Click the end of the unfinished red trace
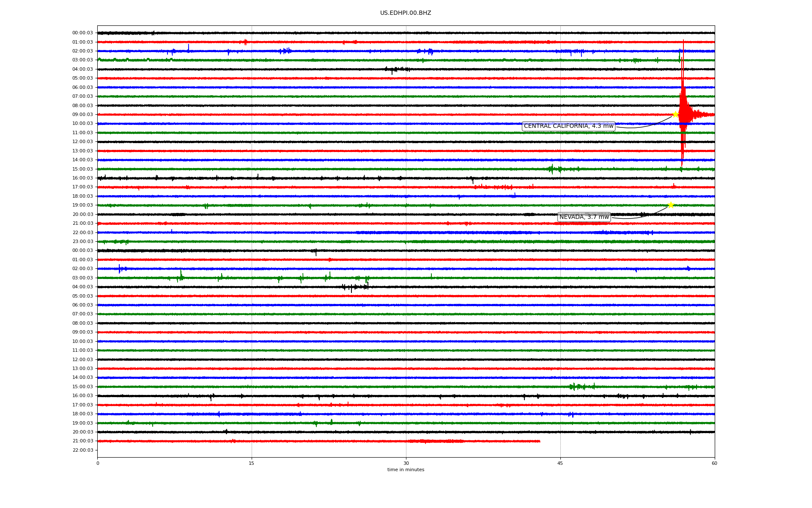Screen dimensions: 812x508 pyautogui.click(x=539, y=441)
